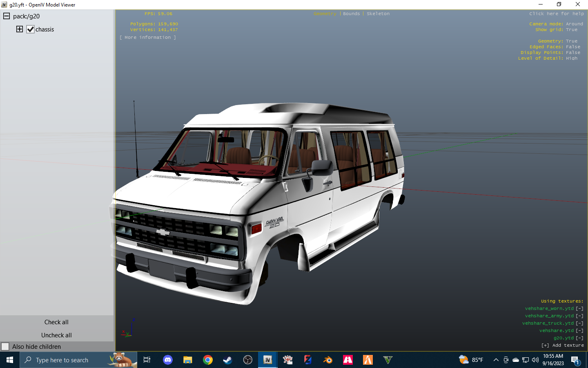Toggle Show grid to False
The image size is (588, 368).
[572, 29]
